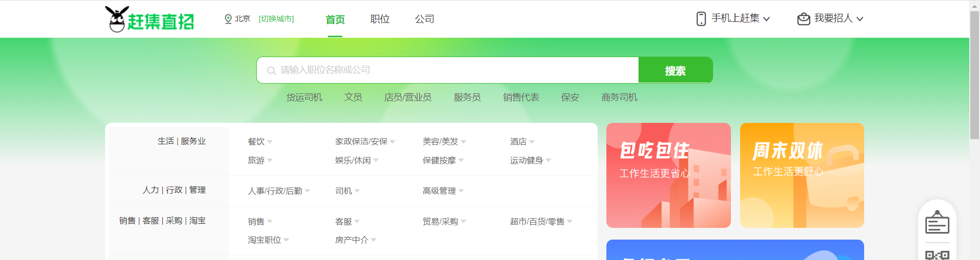Select the 服务员 hot keyword
The width and height of the screenshot is (980, 260).
pyautogui.click(x=467, y=97)
